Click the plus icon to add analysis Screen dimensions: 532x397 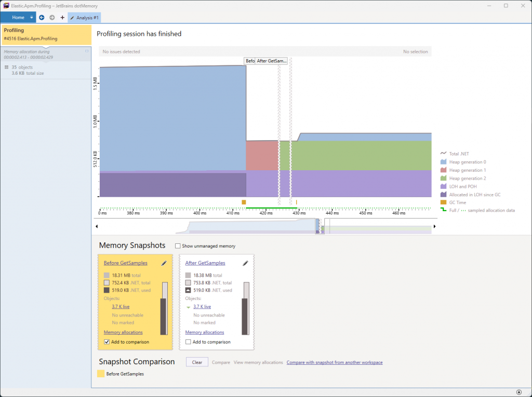(62, 18)
